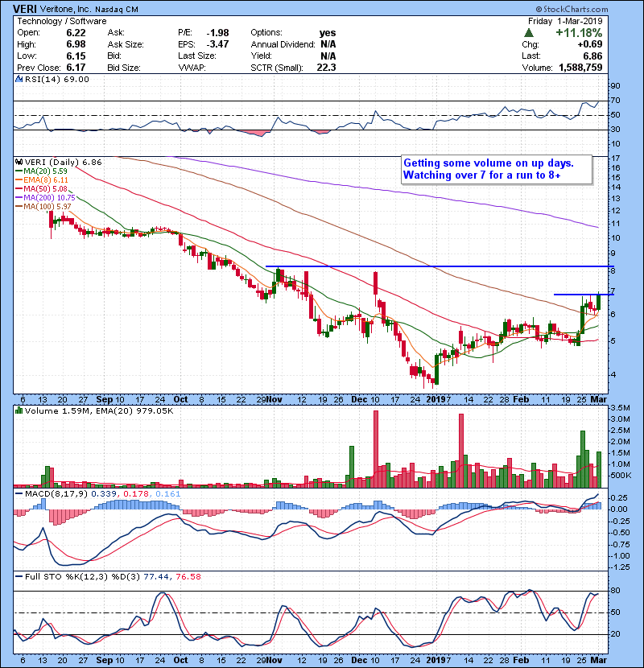Click the tallest red volume bar in December
The height and width of the screenshot is (668, 644).
point(375,449)
